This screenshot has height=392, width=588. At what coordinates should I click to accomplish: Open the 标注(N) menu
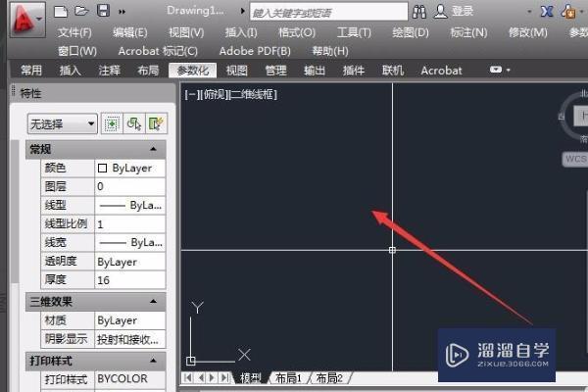(x=468, y=32)
